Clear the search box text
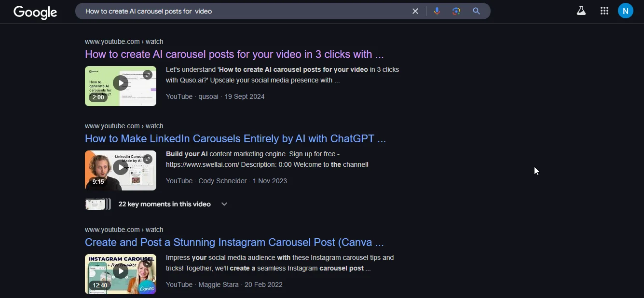Viewport: 644px width, 298px height. pyautogui.click(x=415, y=11)
